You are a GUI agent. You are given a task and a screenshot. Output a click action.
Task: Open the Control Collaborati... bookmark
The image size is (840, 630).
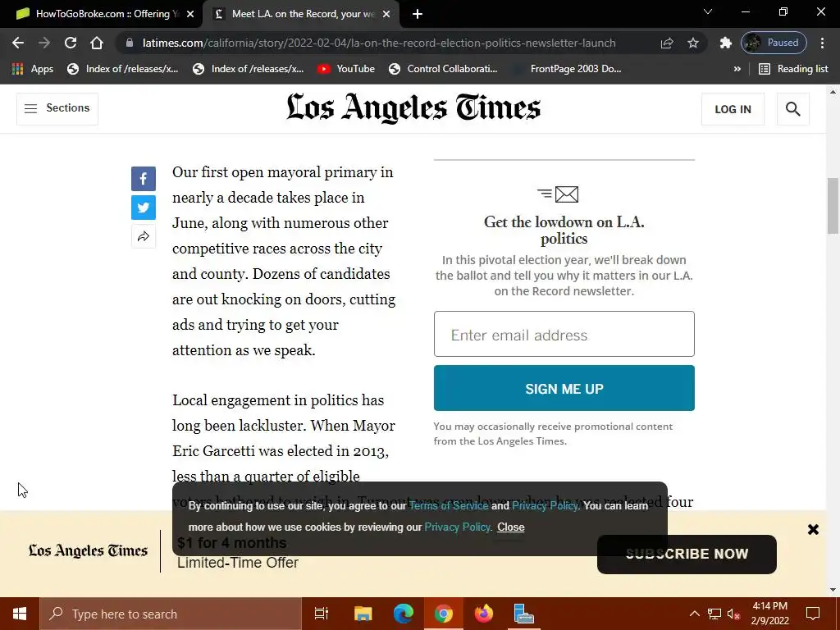[x=443, y=69]
